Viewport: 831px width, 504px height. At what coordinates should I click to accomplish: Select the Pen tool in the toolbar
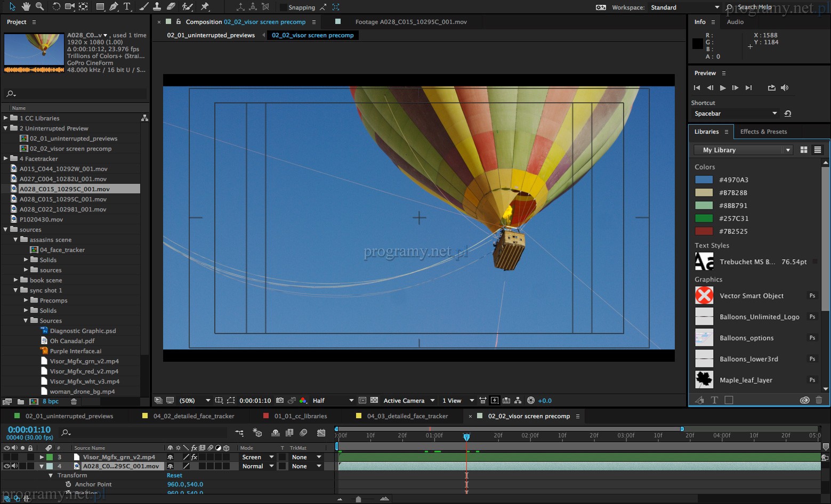click(x=114, y=6)
